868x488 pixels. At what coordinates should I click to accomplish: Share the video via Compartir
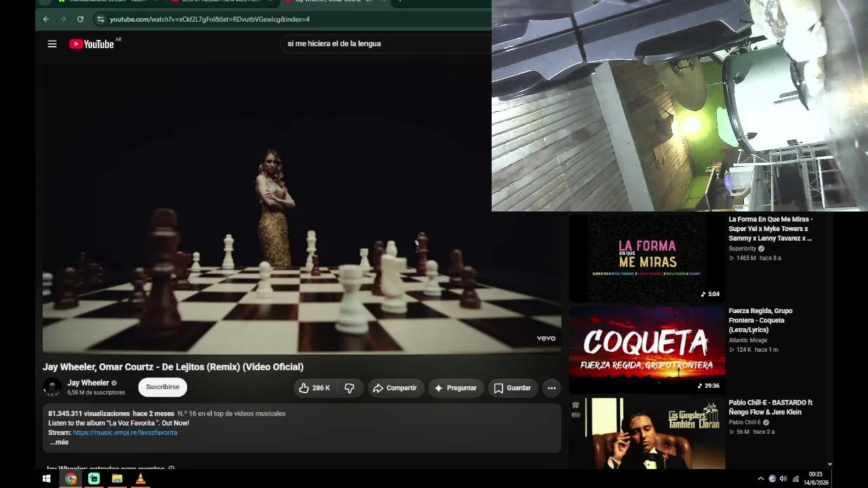click(x=395, y=388)
